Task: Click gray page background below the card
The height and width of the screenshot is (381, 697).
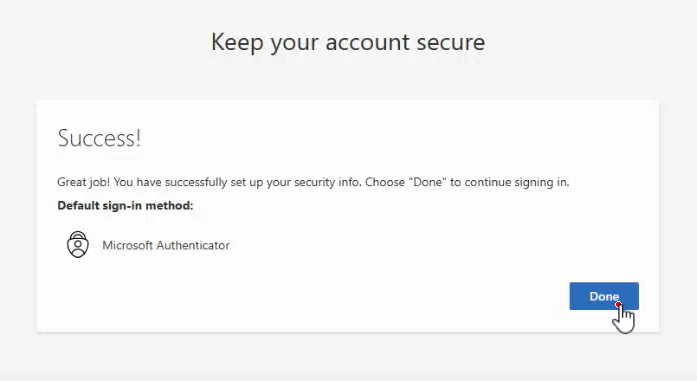Action: [348, 357]
